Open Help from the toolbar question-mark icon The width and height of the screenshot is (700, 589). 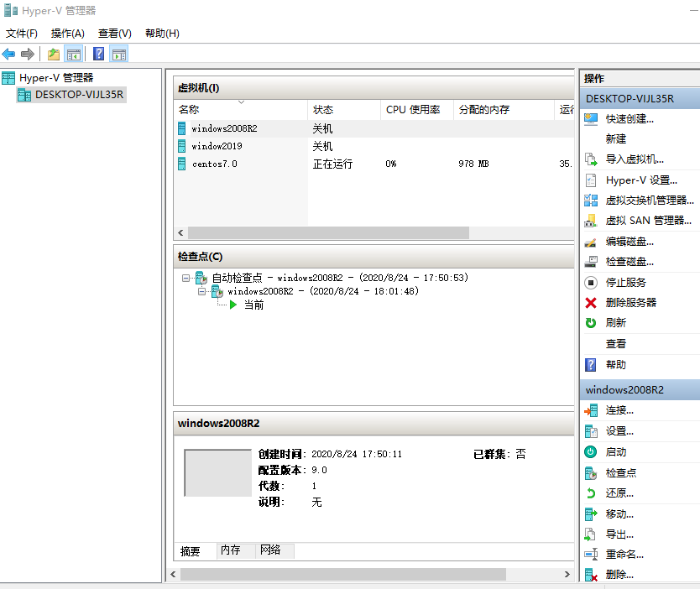[99, 55]
